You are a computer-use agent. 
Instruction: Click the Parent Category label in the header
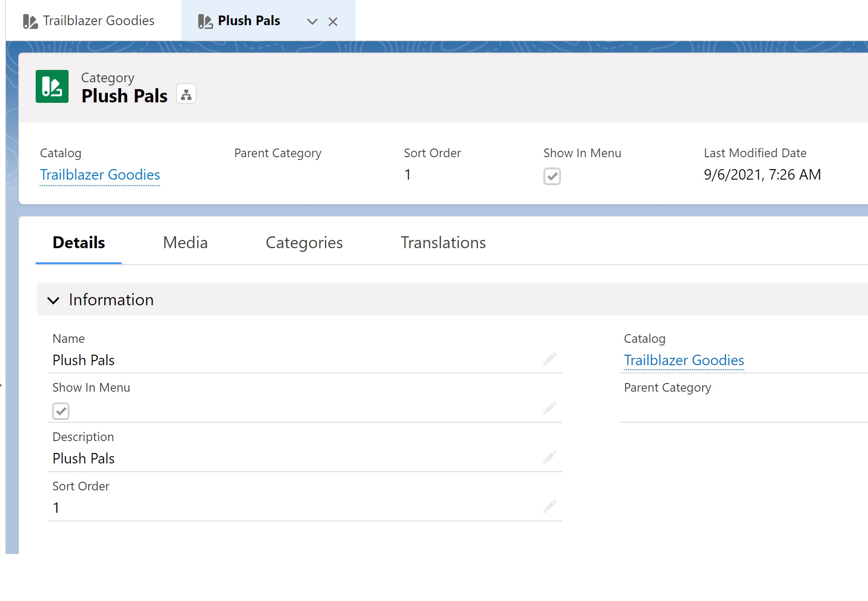(x=277, y=153)
